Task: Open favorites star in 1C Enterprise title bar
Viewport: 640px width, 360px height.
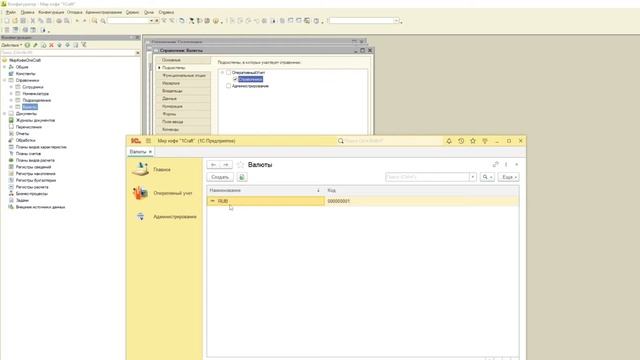Action: click(x=473, y=141)
